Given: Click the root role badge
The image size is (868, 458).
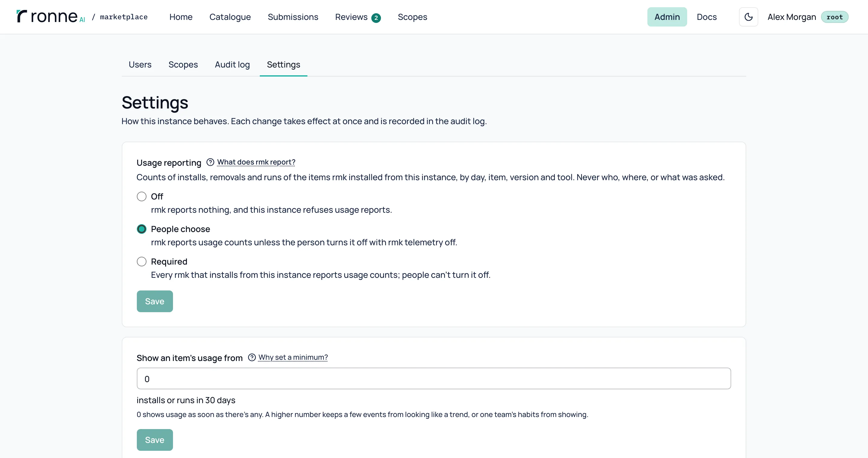Looking at the screenshot, I should point(835,17).
